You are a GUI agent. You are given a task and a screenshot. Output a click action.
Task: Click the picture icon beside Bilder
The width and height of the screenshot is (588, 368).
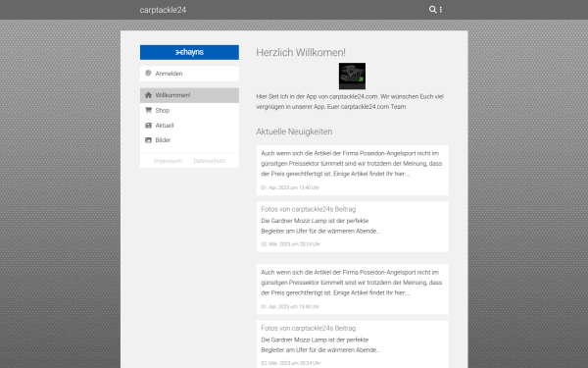point(148,140)
